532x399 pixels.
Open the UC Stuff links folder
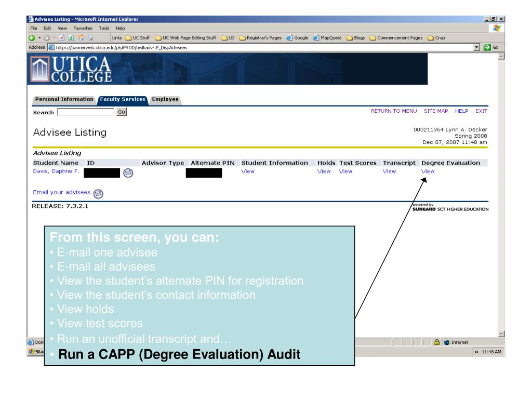138,38
